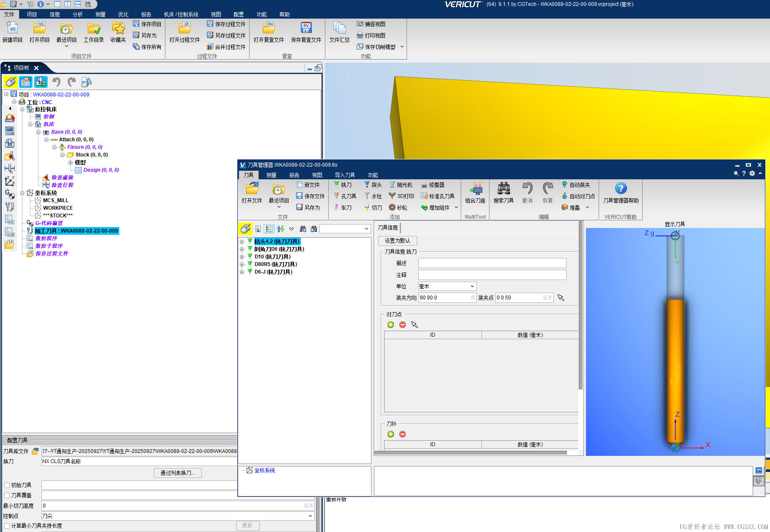
Task: Expand the D10 铣刀刀具 tree node
Action: 242,257
